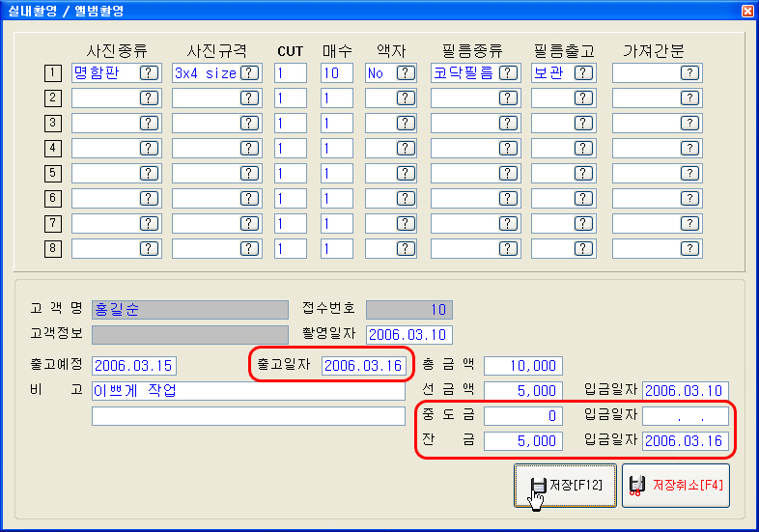The height and width of the screenshot is (532, 759).
Task: Open the 가져간분 lookup in row 8
Action: coord(689,249)
